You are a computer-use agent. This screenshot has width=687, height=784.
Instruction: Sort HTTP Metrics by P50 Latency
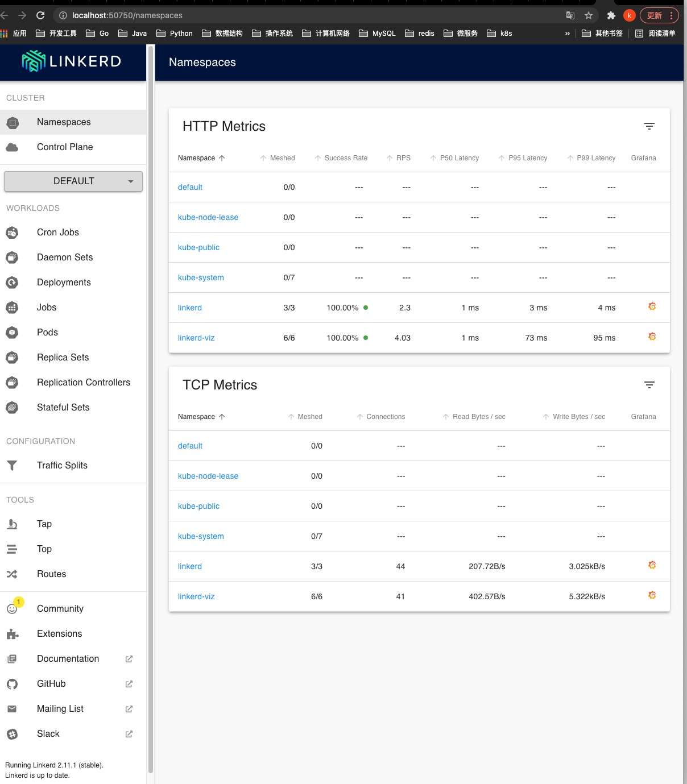454,158
